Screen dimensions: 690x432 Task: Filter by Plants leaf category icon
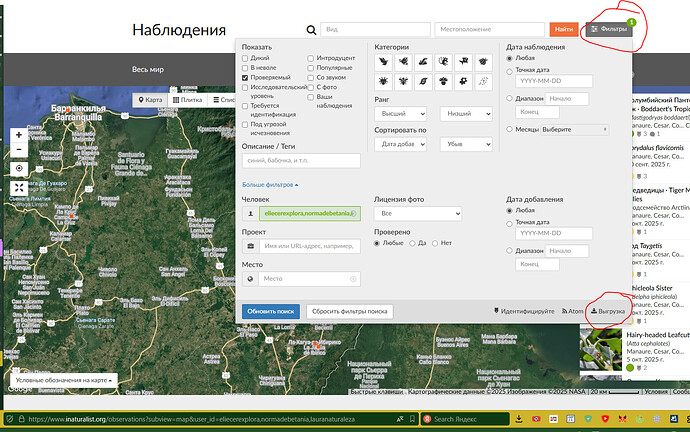(423, 82)
